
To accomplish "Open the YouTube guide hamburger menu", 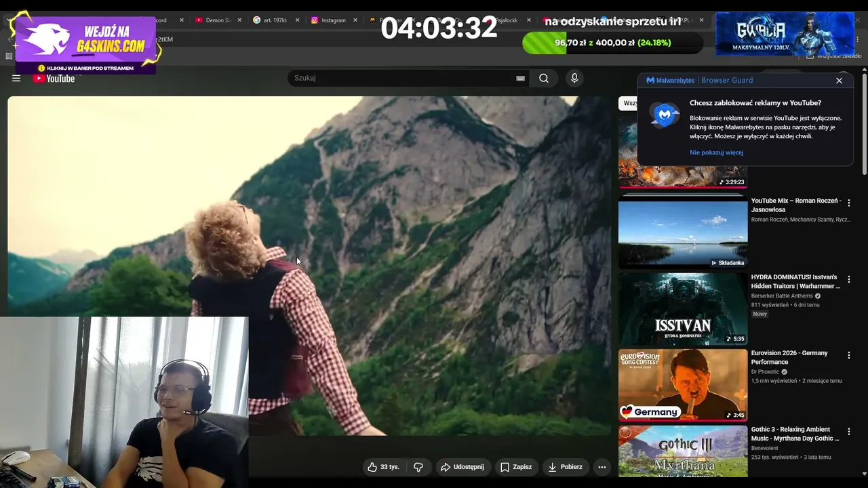I will (16, 78).
